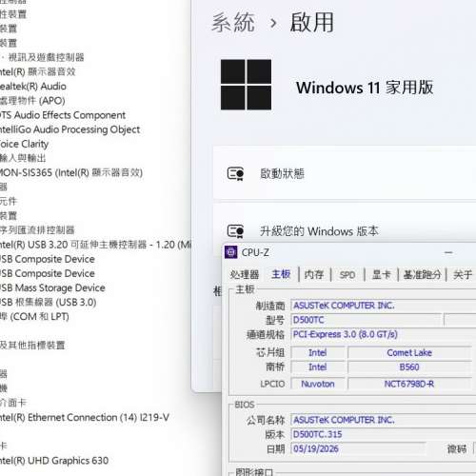Select the USB 3.0 根集線器 device
Screen dimensions: 476x476
pos(48,302)
